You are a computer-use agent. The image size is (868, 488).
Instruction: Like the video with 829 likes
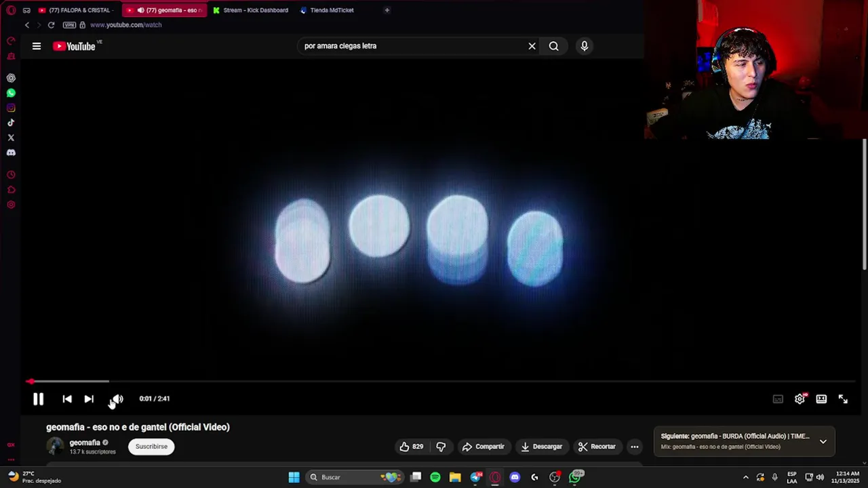[x=412, y=447]
